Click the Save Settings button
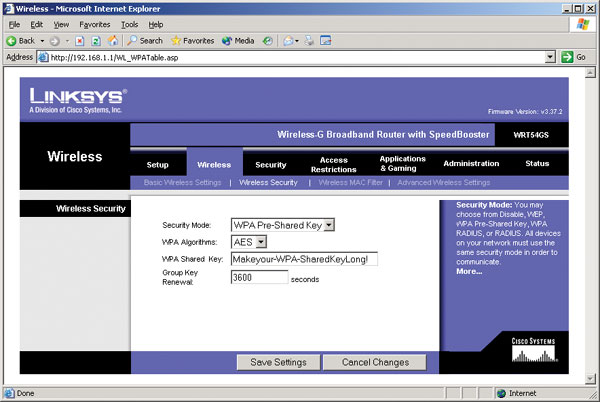This screenshot has height=402, width=600. pos(277,362)
